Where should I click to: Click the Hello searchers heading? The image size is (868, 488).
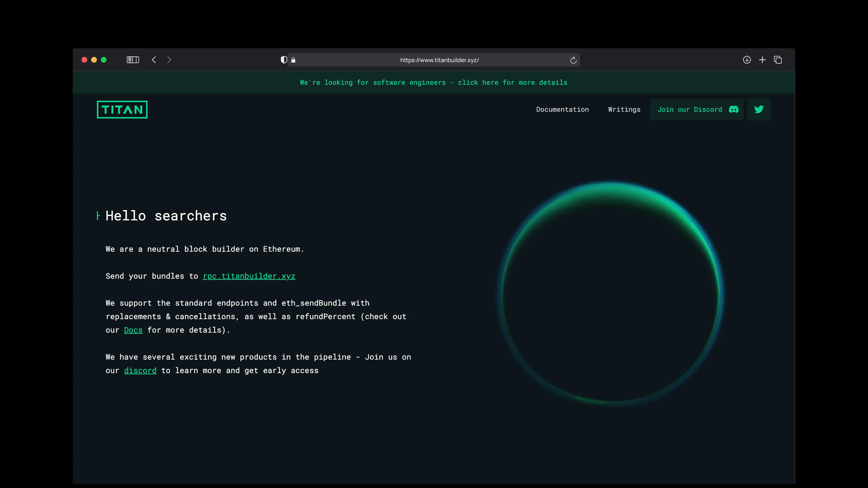166,216
